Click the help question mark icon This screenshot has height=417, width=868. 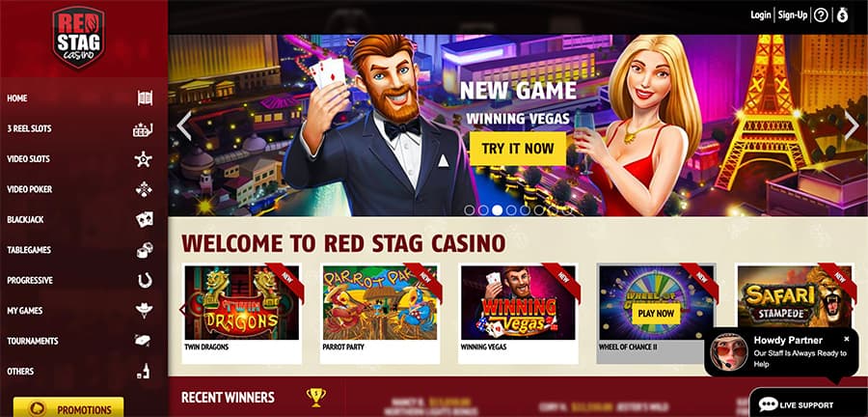coord(821,14)
